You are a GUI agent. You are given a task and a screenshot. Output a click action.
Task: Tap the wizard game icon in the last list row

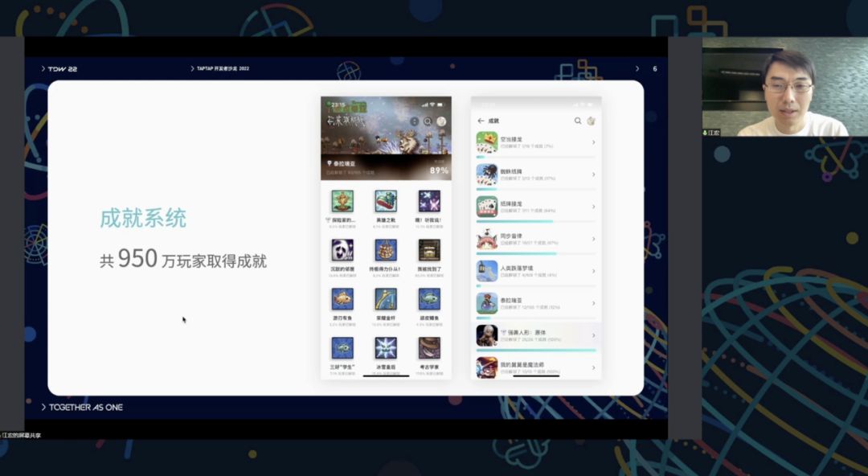pos(487,367)
